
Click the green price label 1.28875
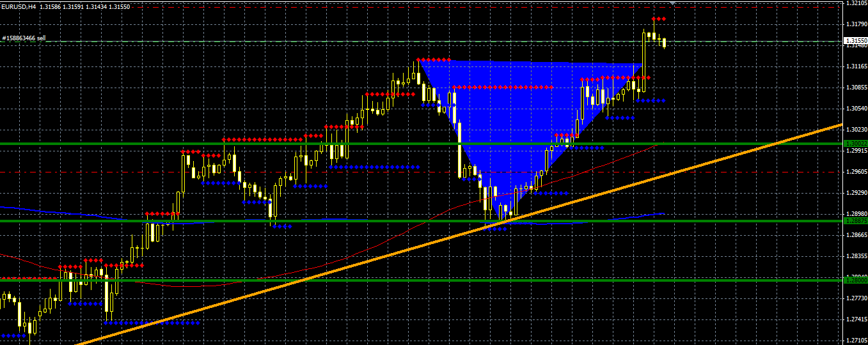tap(856, 221)
